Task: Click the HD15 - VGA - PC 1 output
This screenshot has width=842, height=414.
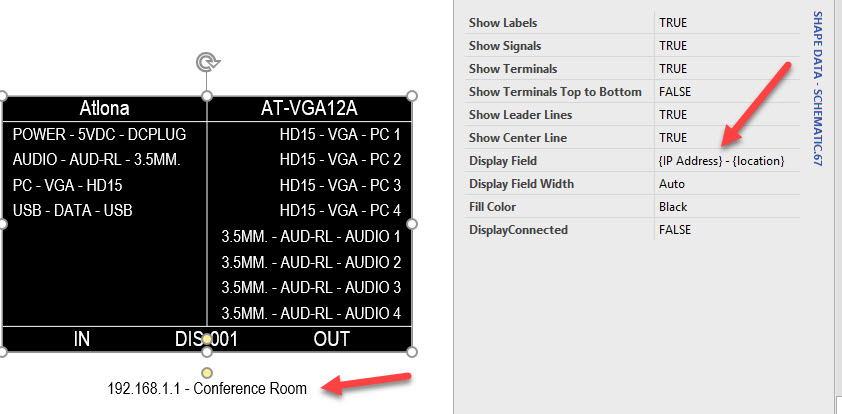Action: pyautogui.click(x=340, y=134)
